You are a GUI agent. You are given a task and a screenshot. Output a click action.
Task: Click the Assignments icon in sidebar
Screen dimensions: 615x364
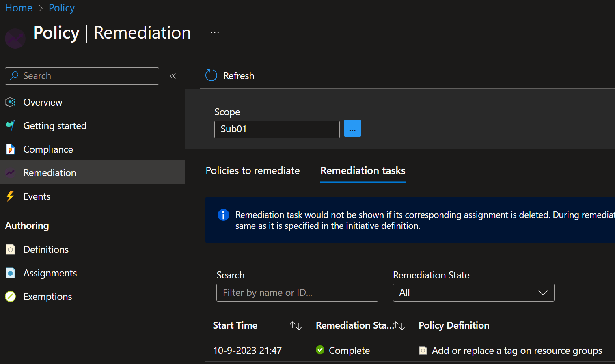[x=11, y=273]
